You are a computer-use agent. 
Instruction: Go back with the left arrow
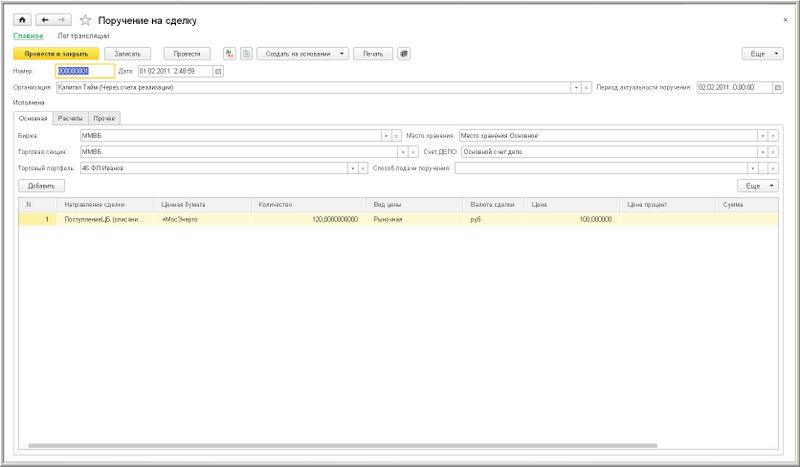tap(44, 20)
